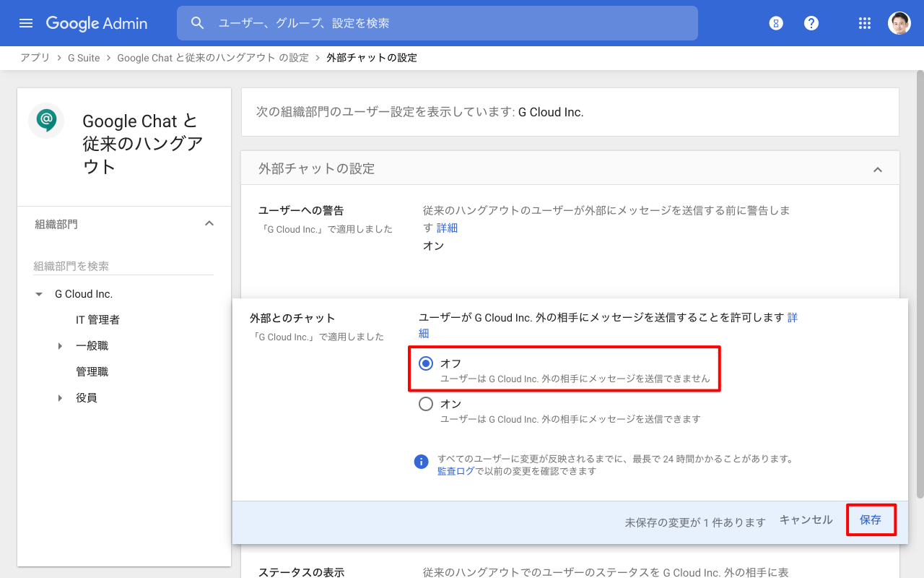The height and width of the screenshot is (578, 924).
Task: Click the 組織部門を検索 field
Action: [123, 266]
